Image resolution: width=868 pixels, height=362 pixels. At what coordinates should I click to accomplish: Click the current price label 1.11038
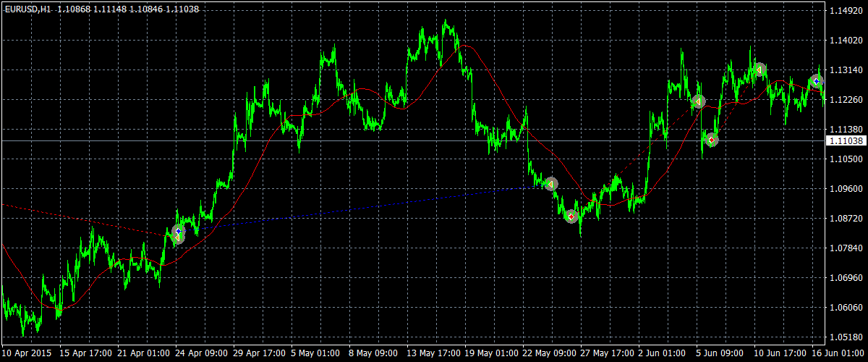point(846,140)
